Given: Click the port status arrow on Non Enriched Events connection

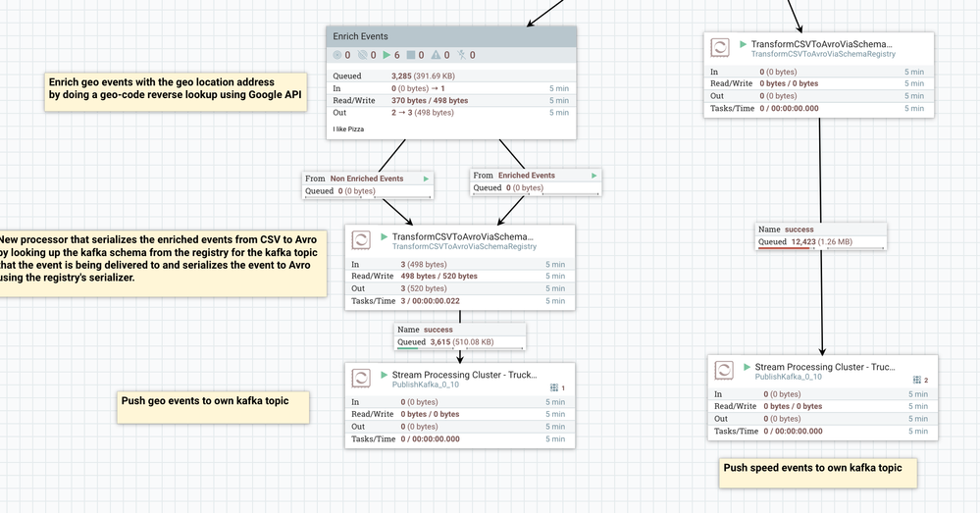Looking at the screenshot, I should tap(427, 179).
